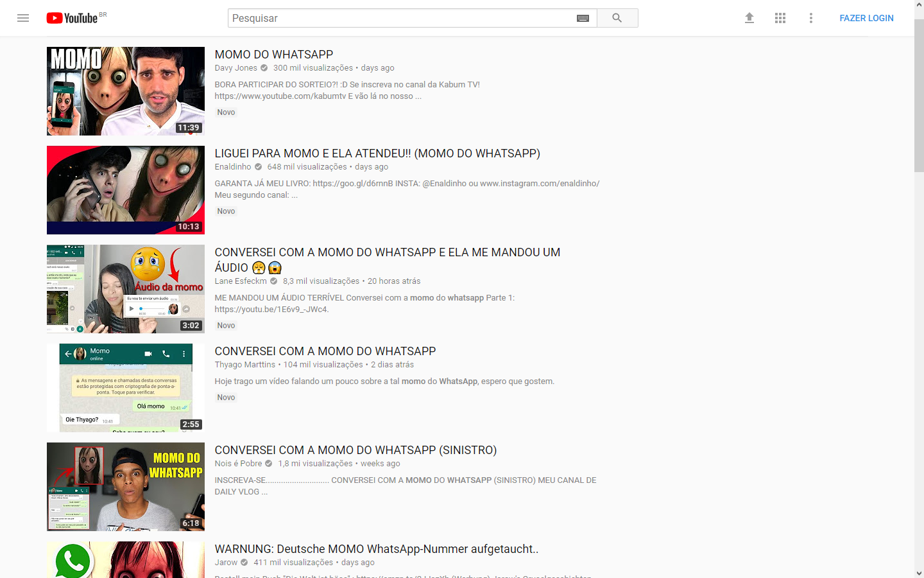This screenshot has width=924, height=578.
Task: Open CONVERSEI COM A MOMO ... ÁUDIO title
Action: point(388,260)
